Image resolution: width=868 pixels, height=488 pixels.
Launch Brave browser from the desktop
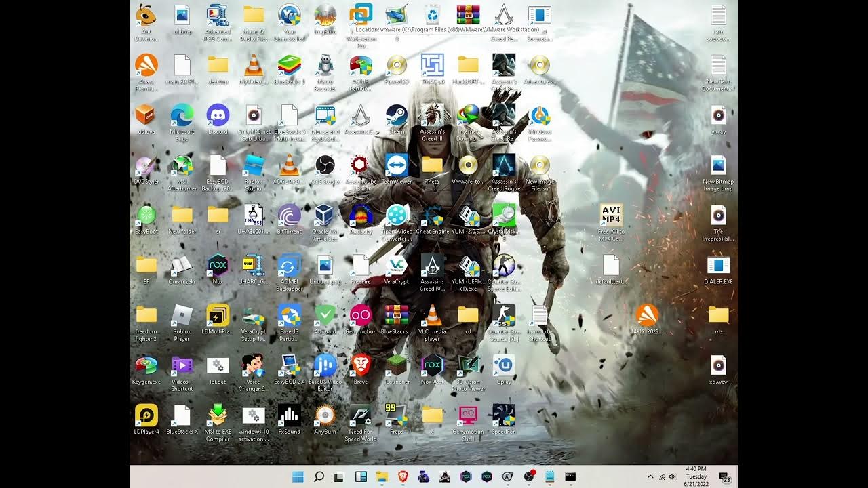[361, 369]
